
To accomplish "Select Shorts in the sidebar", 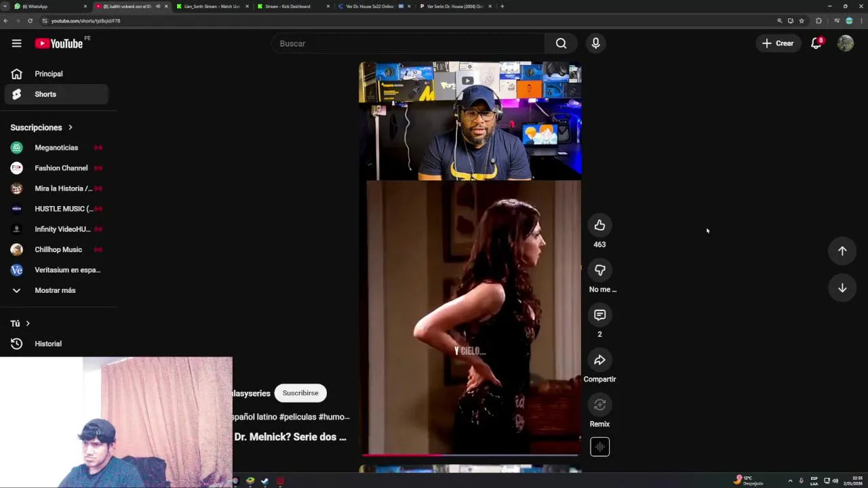I will coord(56,94).
